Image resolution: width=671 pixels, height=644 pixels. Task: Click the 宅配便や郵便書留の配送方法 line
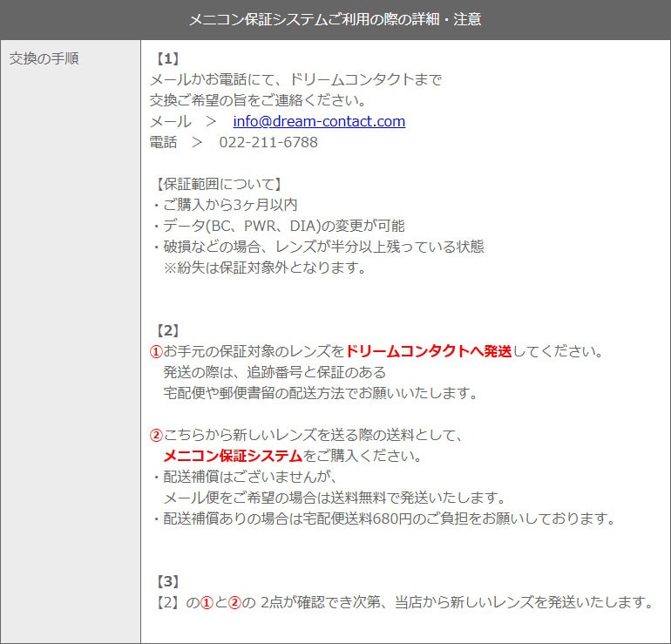click(x=321, y=393)
